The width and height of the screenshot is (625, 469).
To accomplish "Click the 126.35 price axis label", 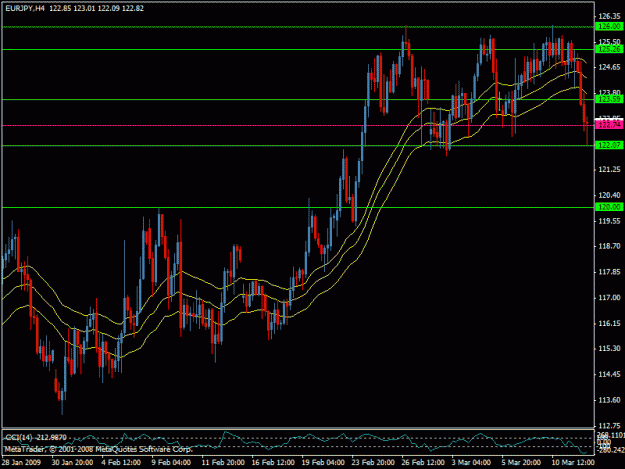I will click(609, 16).
